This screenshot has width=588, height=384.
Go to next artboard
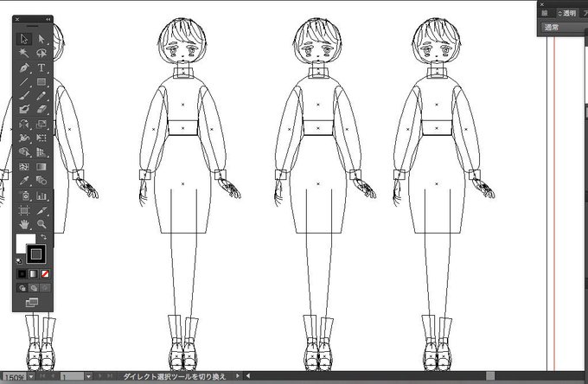coord(100,375)
